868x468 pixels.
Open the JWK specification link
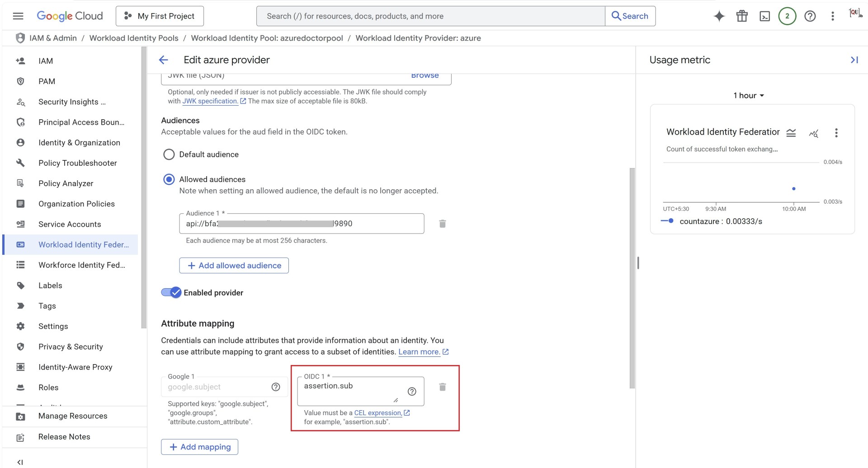(210, 101)
